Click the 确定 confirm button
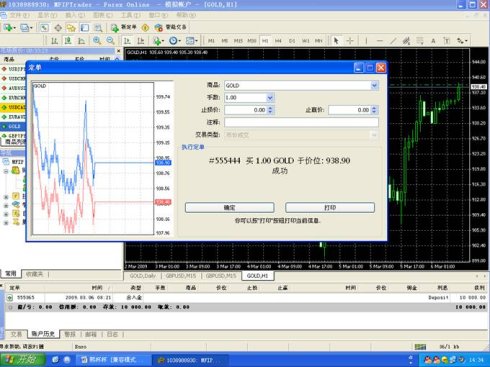490x367 pixels. point(230,207)
